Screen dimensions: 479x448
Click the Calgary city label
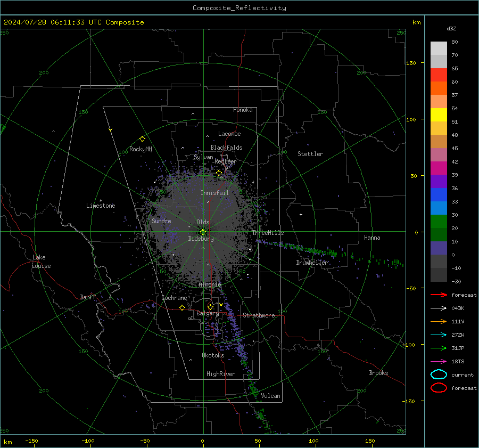click(208, 313)
